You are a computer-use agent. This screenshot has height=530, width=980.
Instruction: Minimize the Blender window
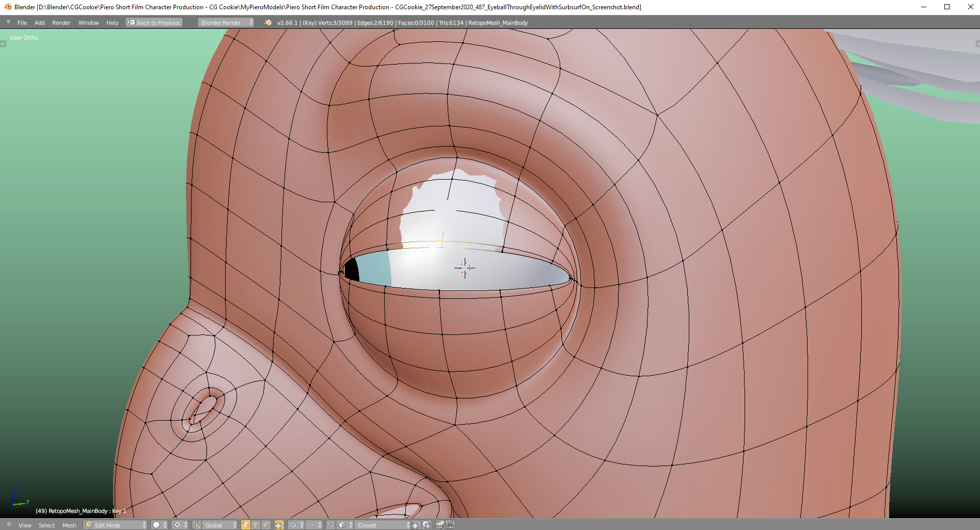(924, 7)
